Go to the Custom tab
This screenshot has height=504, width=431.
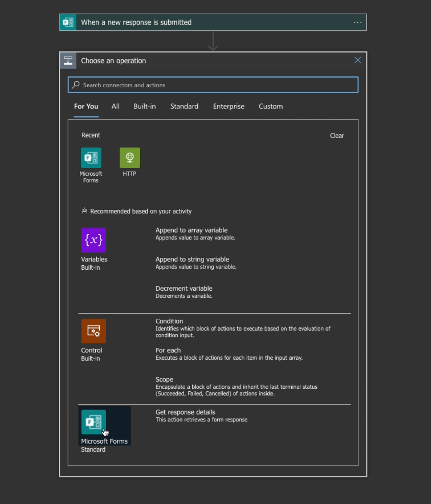[271, 106]
